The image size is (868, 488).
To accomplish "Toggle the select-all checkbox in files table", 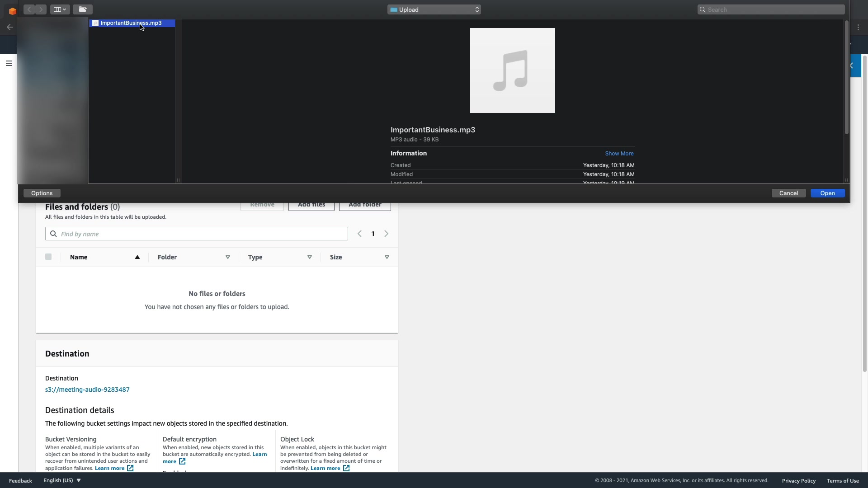I will point(48,257).
